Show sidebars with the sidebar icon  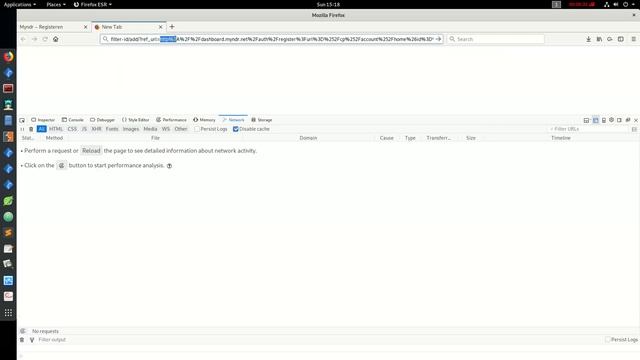pos(621,39)
